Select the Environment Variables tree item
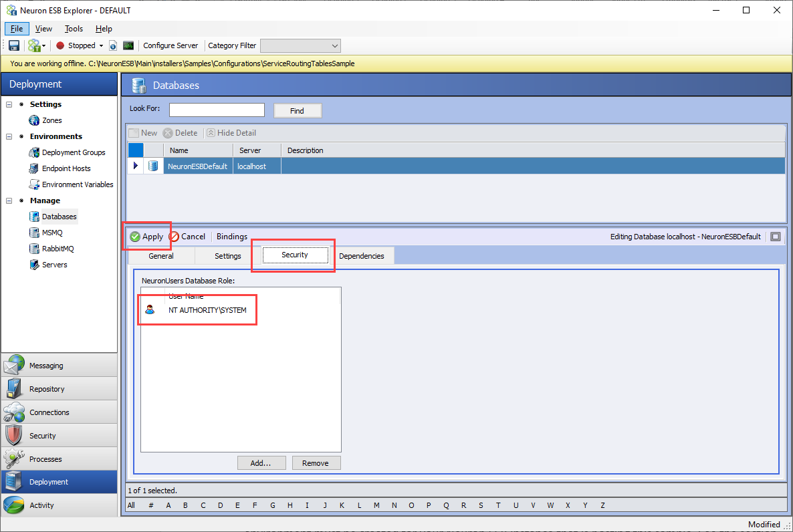Screen dimensions: 793x532 (78, 184)
